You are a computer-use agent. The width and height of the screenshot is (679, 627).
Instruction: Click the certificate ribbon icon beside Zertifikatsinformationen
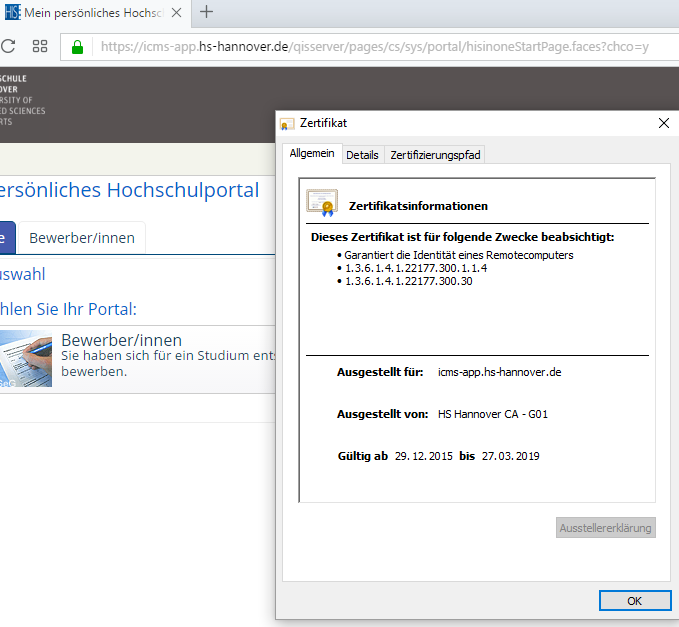(323, 203)
